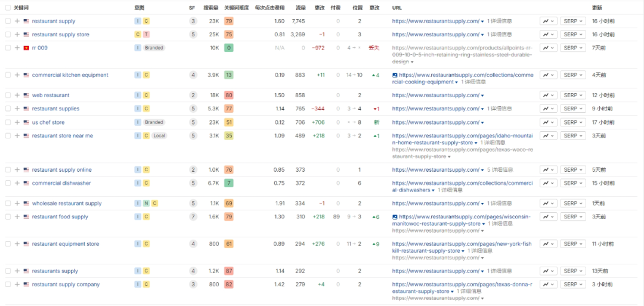
Task: Click 'Branded' tag on 'us chef store' row
Action: click(x=154, y=122)
